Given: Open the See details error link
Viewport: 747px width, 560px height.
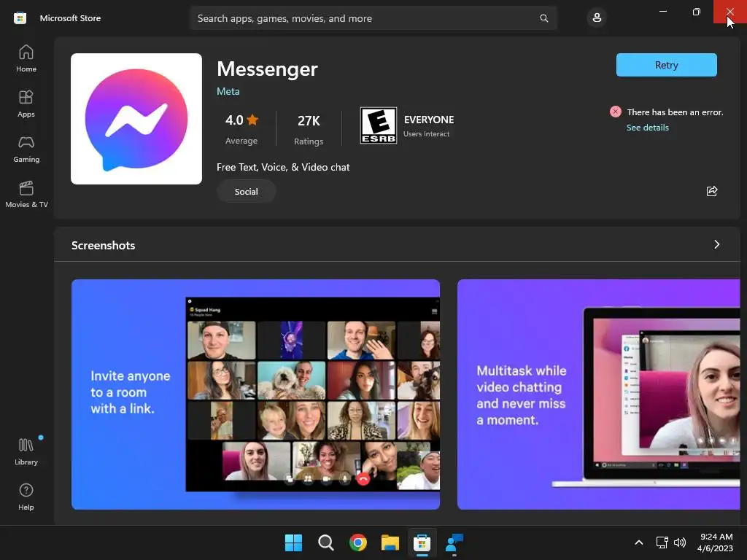Looking at the screenshot, I should [648, 128].
